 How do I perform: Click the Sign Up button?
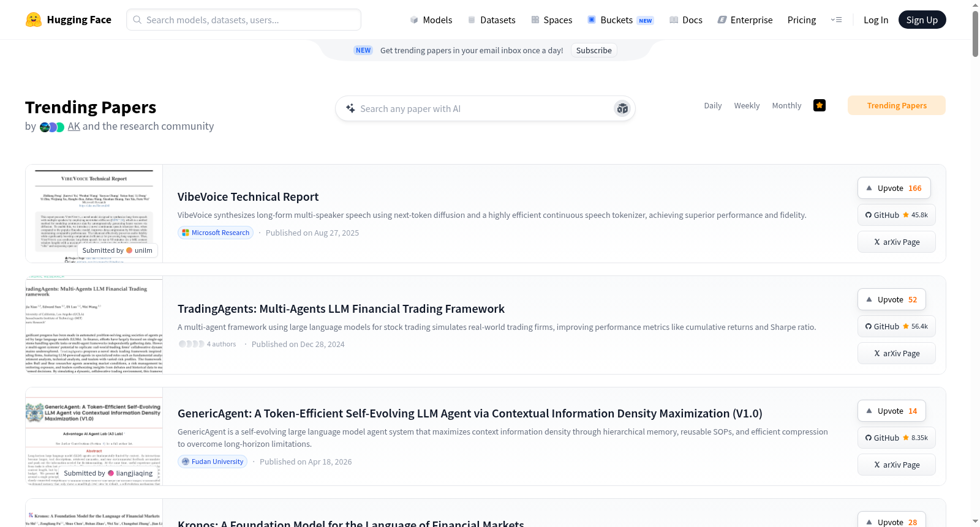click(x=922, y=20)
